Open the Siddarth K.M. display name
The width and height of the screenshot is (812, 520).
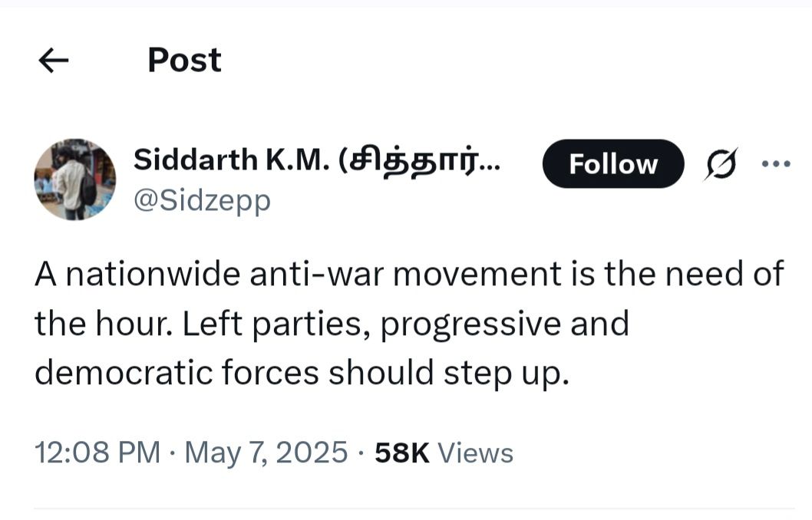(317, 160)
